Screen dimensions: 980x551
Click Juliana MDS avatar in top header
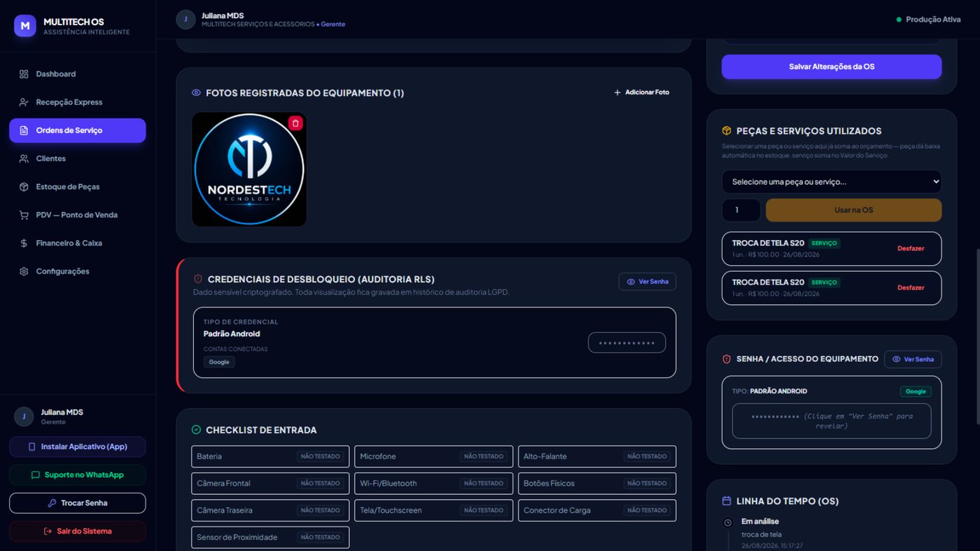click(185, 20)
